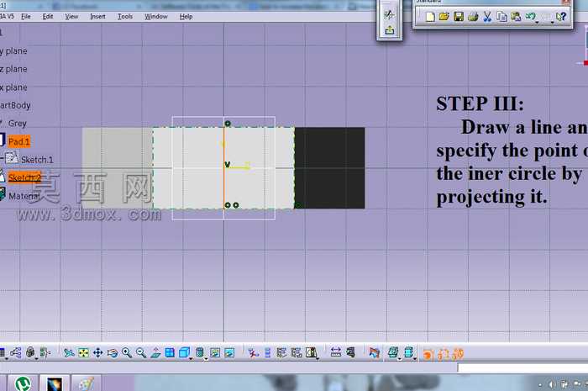This screenshot has width=588, height=391.
Task: Open the Help menu
Action: pyautogui.click(x=186, y=17)
